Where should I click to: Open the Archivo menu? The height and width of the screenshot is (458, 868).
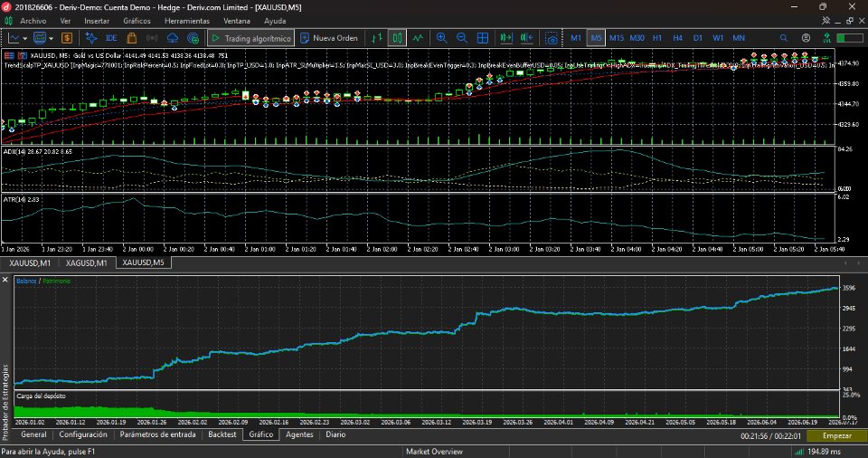(33, 21)
